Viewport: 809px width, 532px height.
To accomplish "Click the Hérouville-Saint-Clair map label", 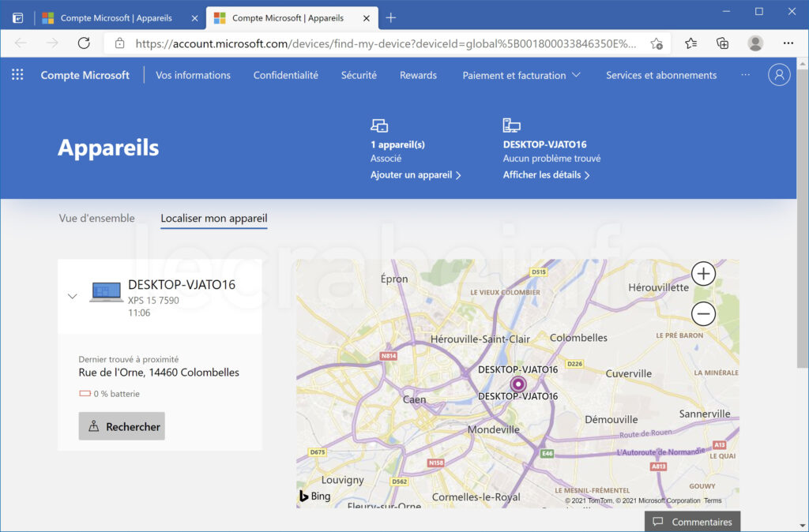I will [480, 339].
